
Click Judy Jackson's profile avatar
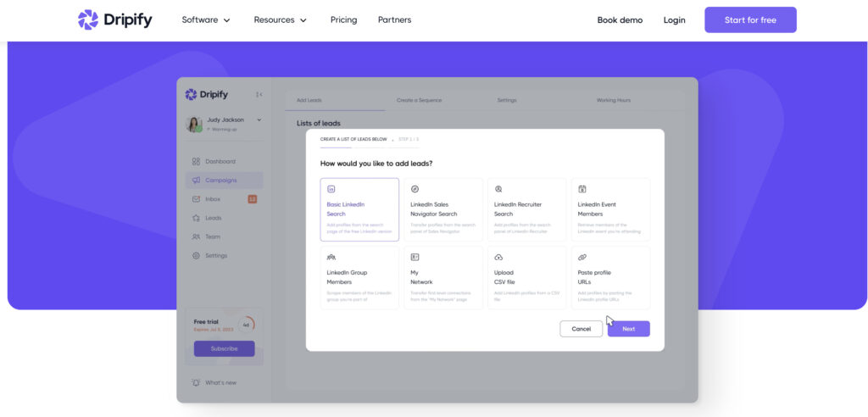tap(194, 124)
